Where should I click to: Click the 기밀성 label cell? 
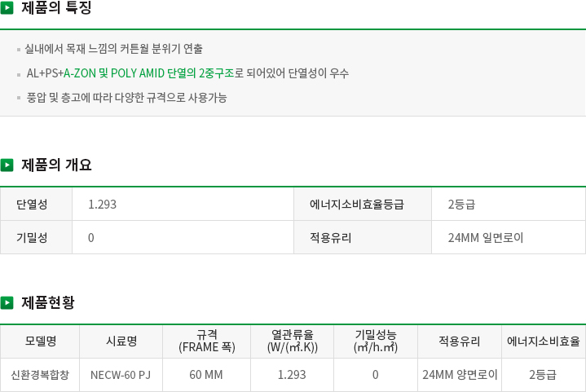pyautogui.click(x=36, y=237)
